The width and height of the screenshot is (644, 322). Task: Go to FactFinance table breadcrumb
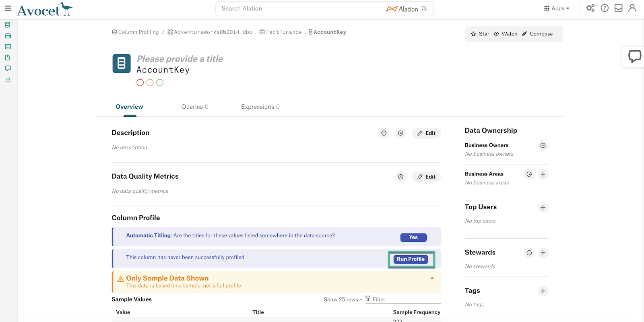click(281, 32)
